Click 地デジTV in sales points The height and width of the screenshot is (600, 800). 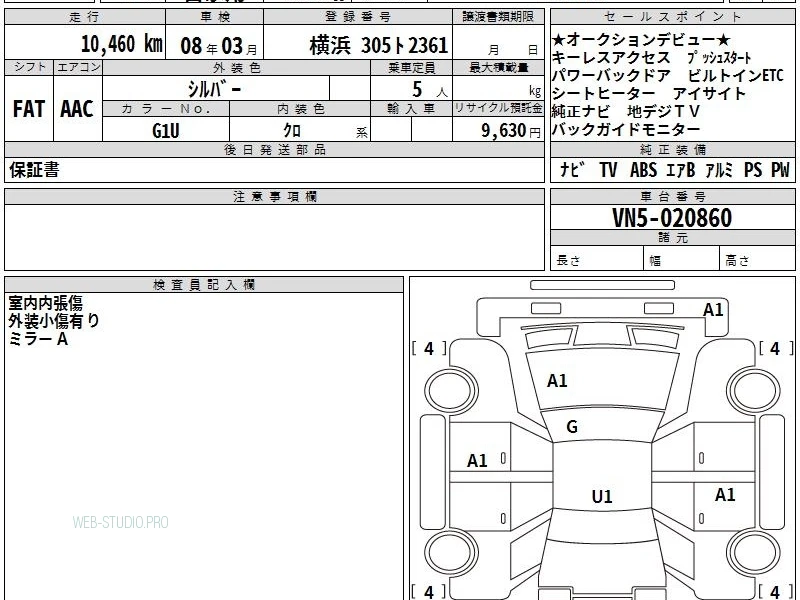[x=664, y=111]
